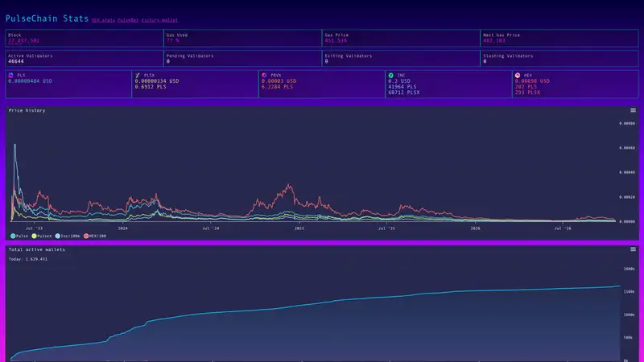Click the Slashing Validators label

pyautogui.click(x=508, y=56)
